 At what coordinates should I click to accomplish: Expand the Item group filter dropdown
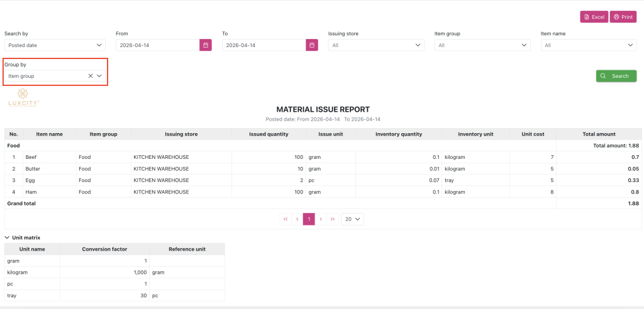482,45
